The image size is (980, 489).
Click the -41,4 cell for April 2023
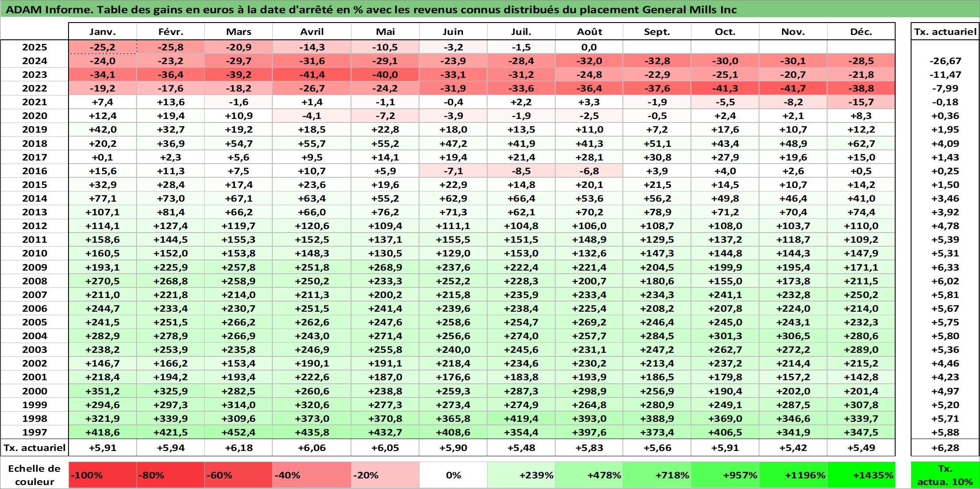coord(312,75)
